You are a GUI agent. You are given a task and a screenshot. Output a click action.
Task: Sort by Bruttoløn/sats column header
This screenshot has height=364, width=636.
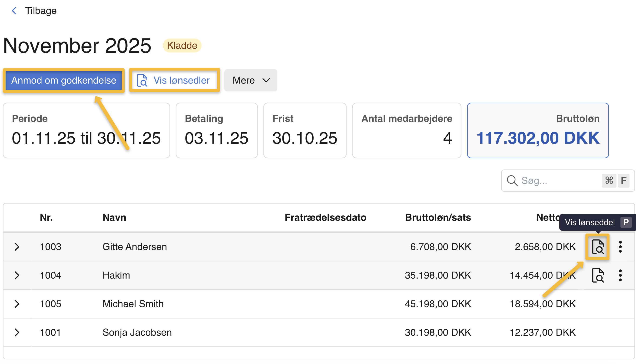coord(438,218)
